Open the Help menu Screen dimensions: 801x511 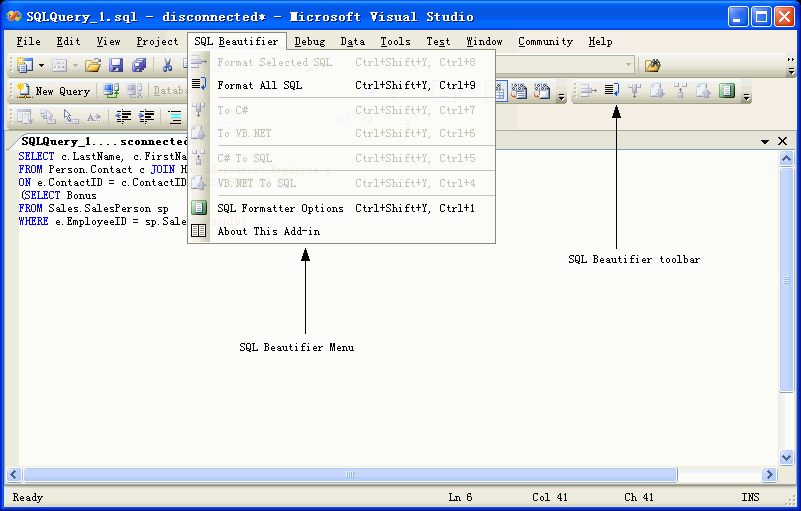pos(600,41)
